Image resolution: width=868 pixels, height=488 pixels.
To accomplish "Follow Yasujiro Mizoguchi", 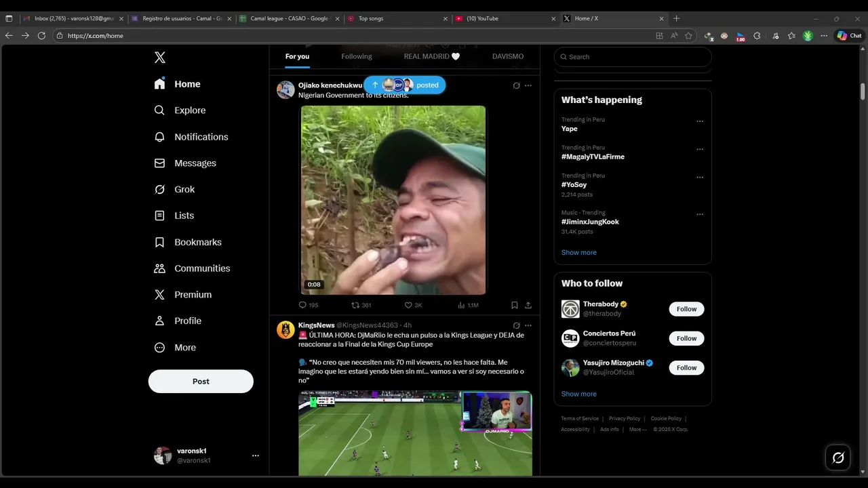I will click(686, 368).
